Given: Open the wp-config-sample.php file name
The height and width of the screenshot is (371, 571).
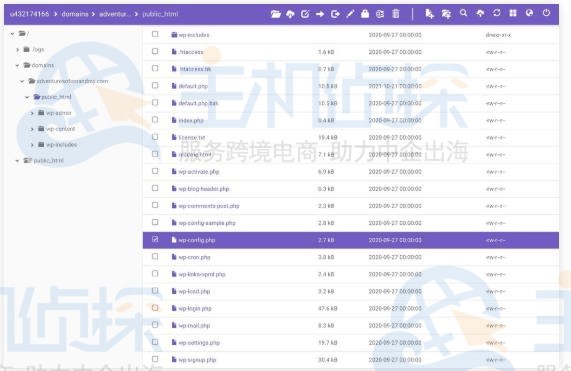Looking at the screenshot, I should 207,223.
